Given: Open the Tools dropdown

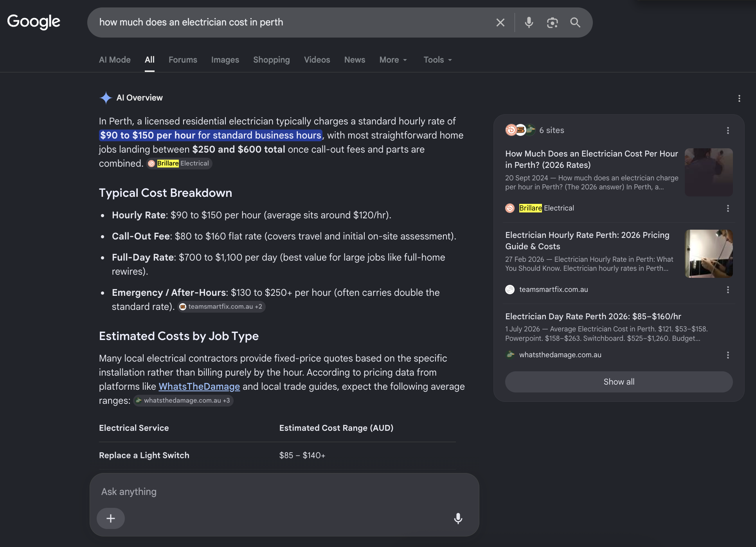Looking at the screenshot, I should (437, 60).
